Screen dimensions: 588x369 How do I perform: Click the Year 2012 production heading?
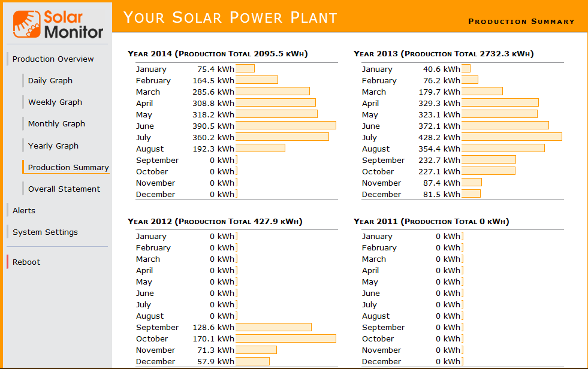[x=215, y=222]
